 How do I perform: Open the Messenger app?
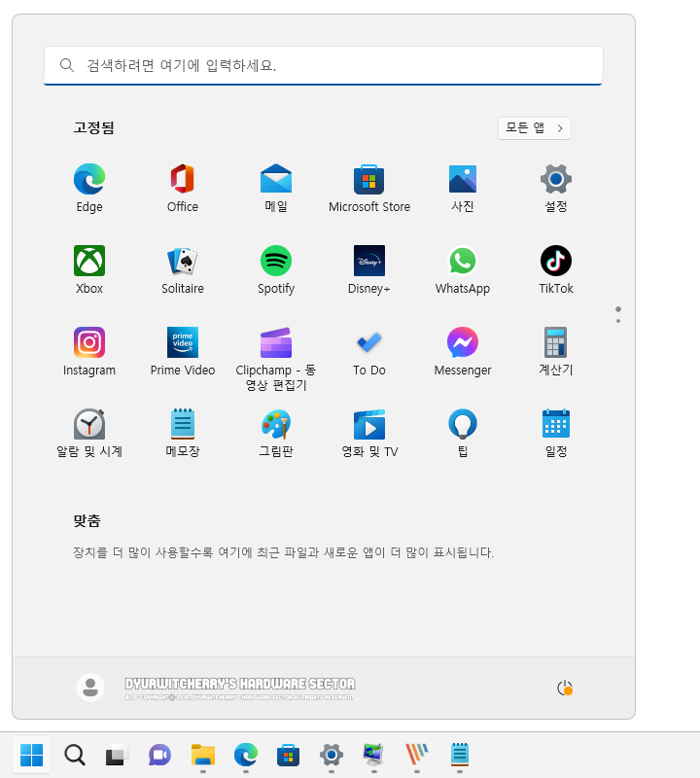[x=463, y=352]
